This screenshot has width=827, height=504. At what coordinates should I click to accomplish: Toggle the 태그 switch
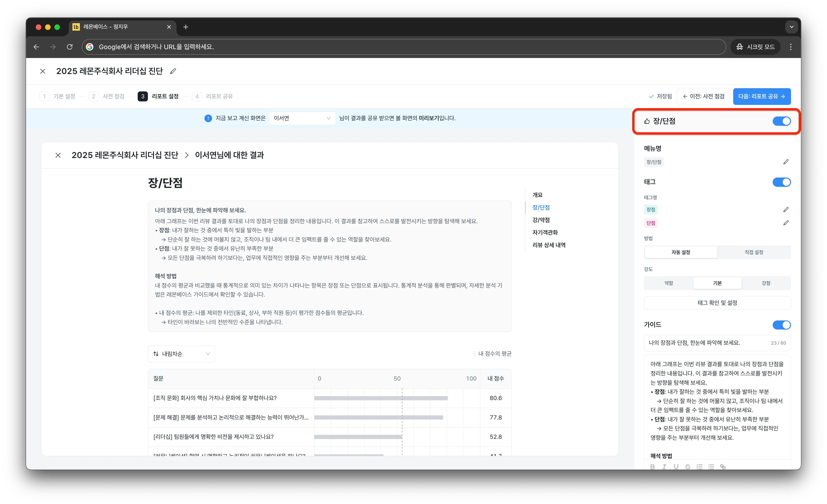pos(781,182)
